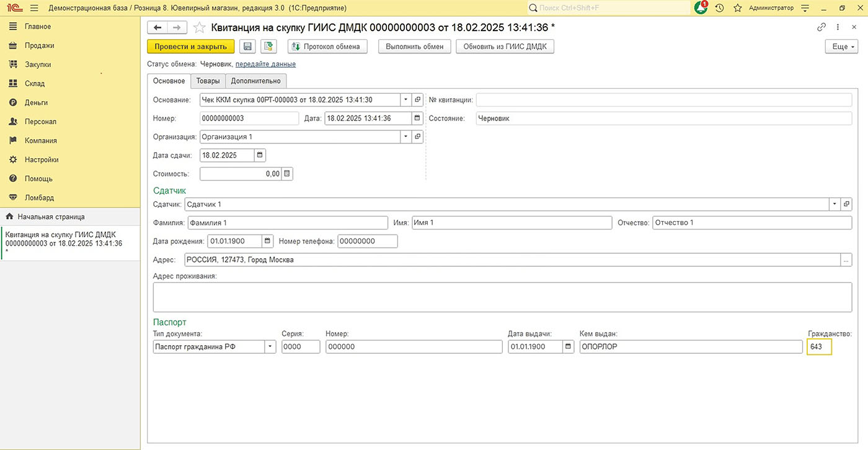868x450 pixels.
Task: Open the favorites star in title bar
Action: point(737,8)
